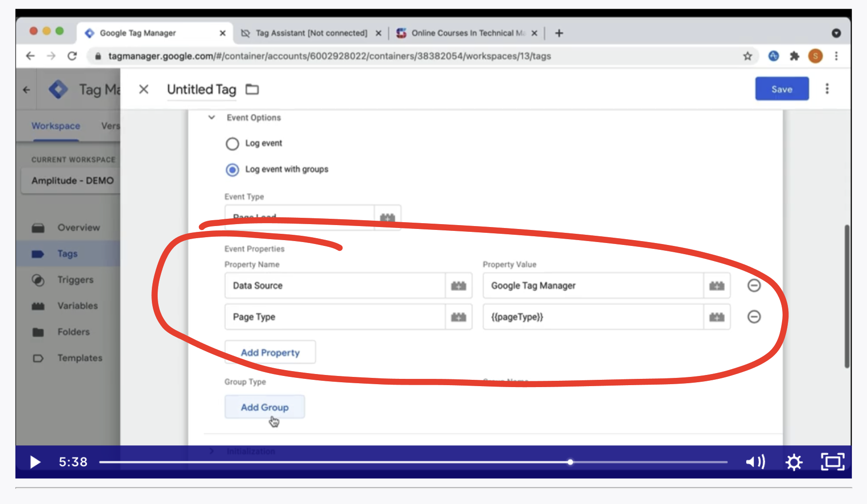This screenshot has width=867, height=504.
Task: Open variable picker for Event Type field
Action: (x=387, y=217)
